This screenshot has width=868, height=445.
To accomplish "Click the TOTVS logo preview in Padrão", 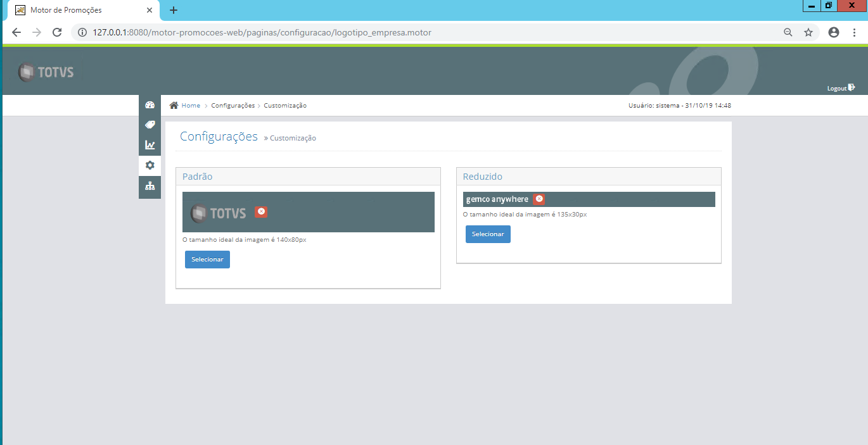I will [218, 213].
